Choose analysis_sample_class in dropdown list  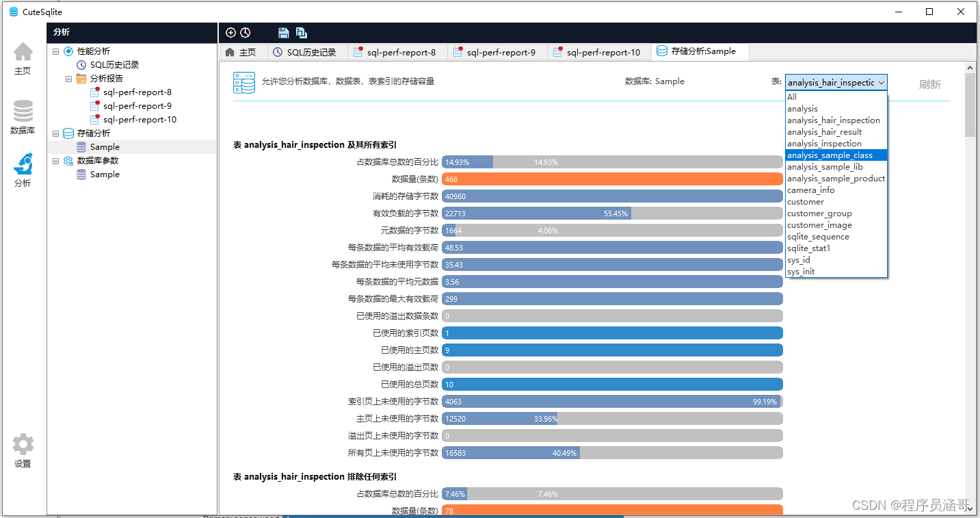pos(836,155)
